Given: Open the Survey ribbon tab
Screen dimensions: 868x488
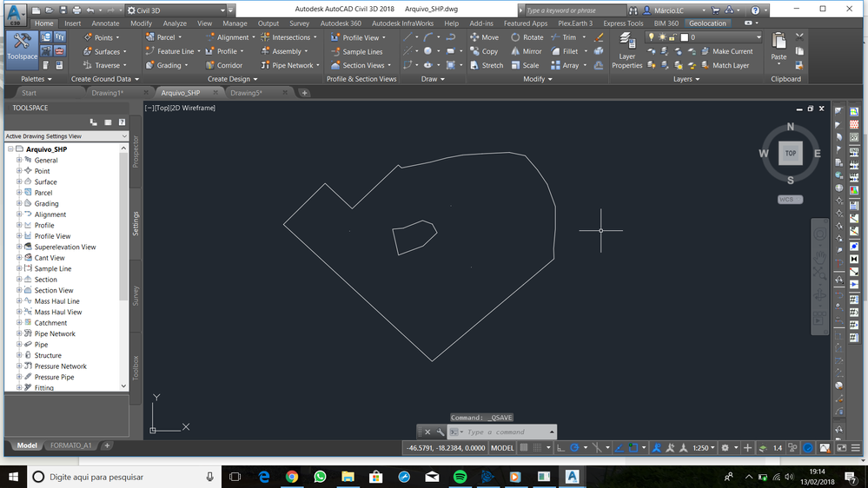Looking at the screenshot, I should point(299,23).
